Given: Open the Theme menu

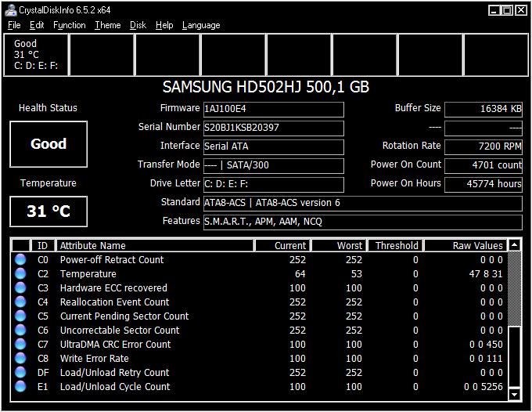Looking at the screenshot, I should coord(107,25).
